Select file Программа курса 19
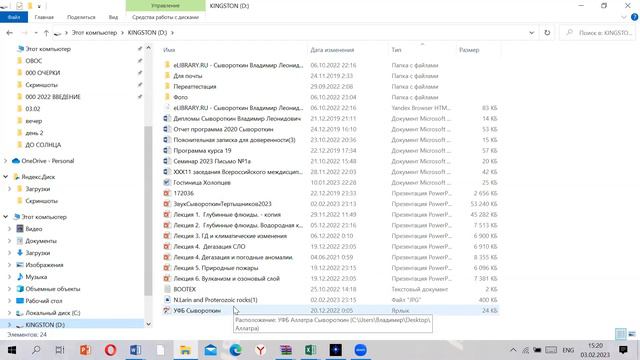The width and height of the screenshot is (640, 360). 202,151
